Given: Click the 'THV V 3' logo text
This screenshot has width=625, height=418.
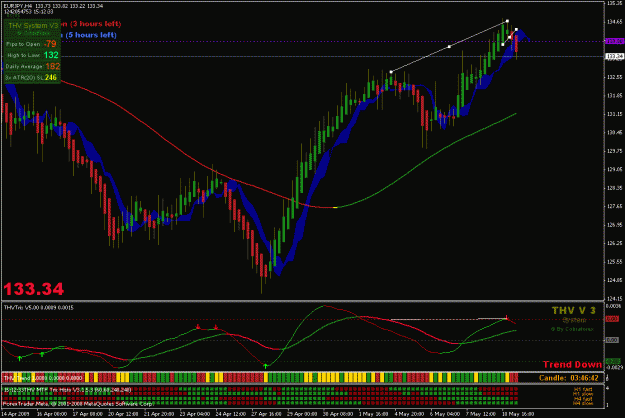Looking at the screenshot, I should pos(574,310).
